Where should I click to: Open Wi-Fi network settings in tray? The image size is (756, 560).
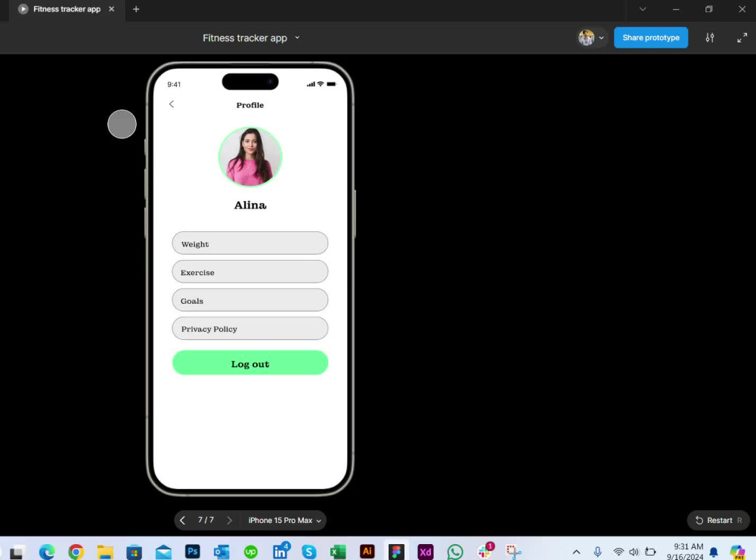(618, 552)
